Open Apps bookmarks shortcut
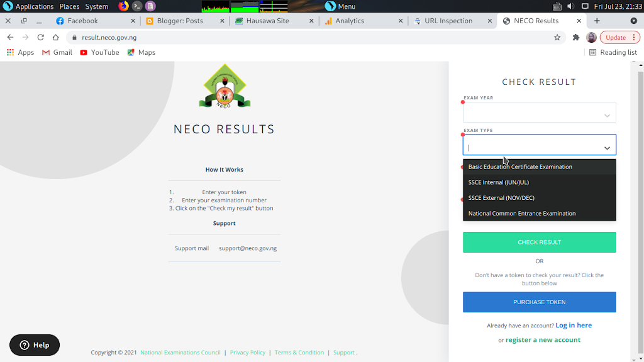The width and height of the screenshot is (644, 362). pos(20,53)
